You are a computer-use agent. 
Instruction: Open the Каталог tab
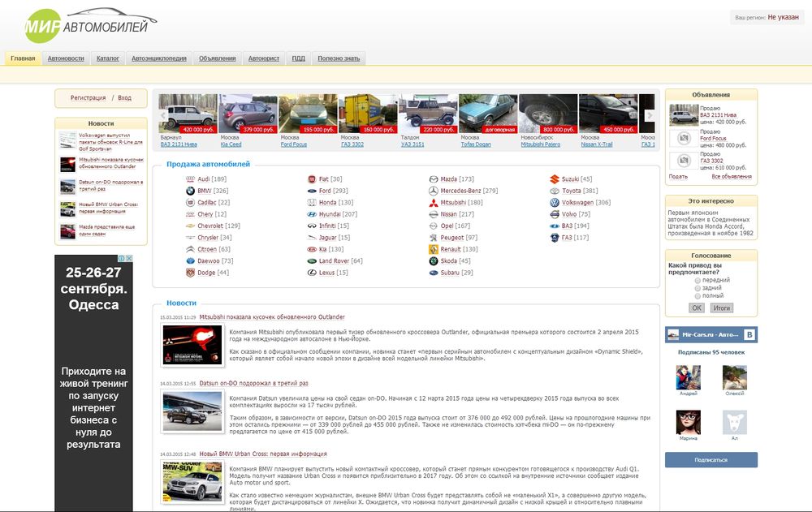108,58
